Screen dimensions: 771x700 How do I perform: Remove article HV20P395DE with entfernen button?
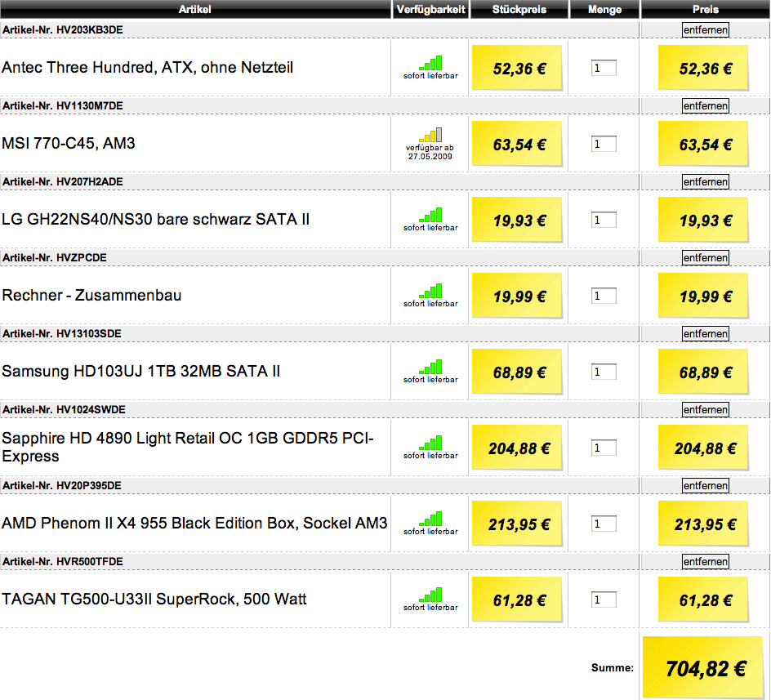(x=706, y=485)
